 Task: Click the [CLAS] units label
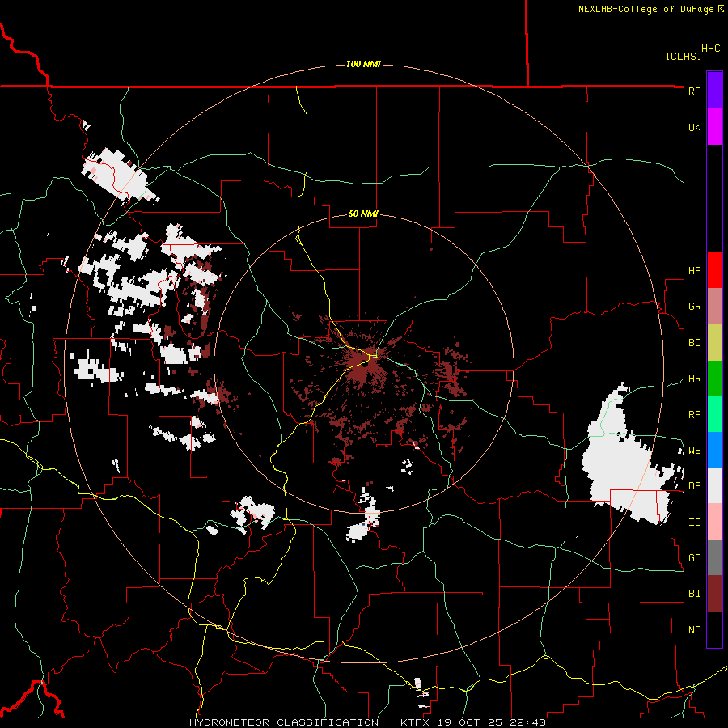(684, 56)
